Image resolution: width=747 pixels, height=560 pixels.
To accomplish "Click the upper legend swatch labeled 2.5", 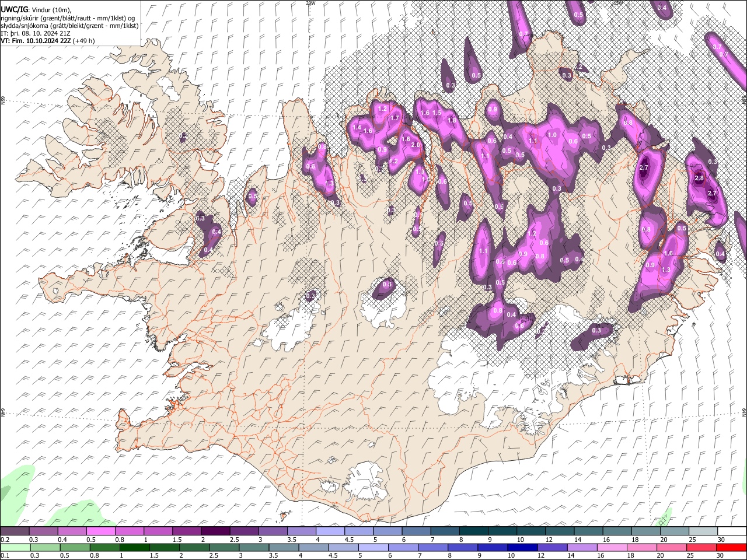I will (x=244, y=531).
